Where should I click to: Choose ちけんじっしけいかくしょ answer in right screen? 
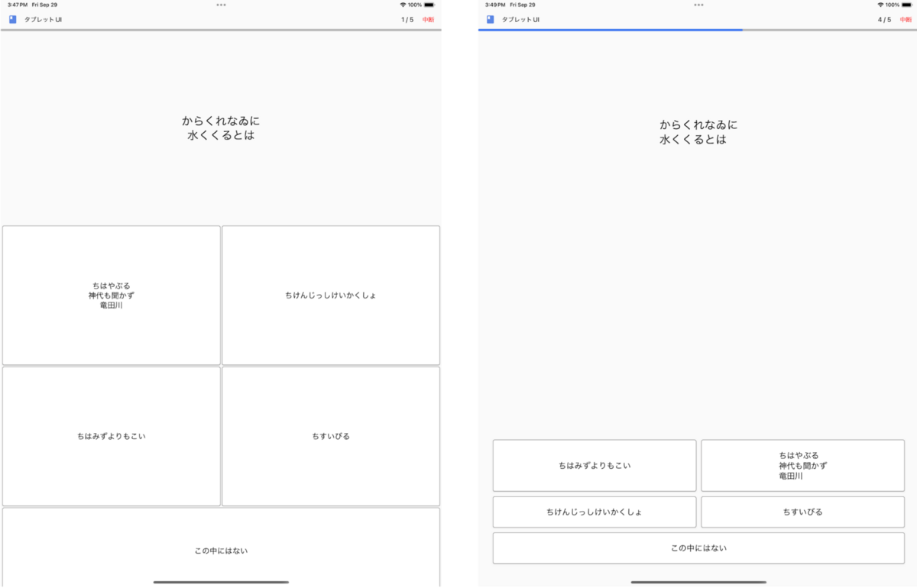tap(595, 512)
